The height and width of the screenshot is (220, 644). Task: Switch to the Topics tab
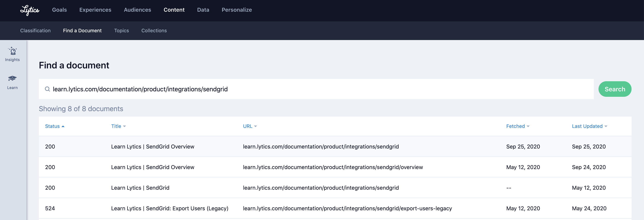[121, 31]
